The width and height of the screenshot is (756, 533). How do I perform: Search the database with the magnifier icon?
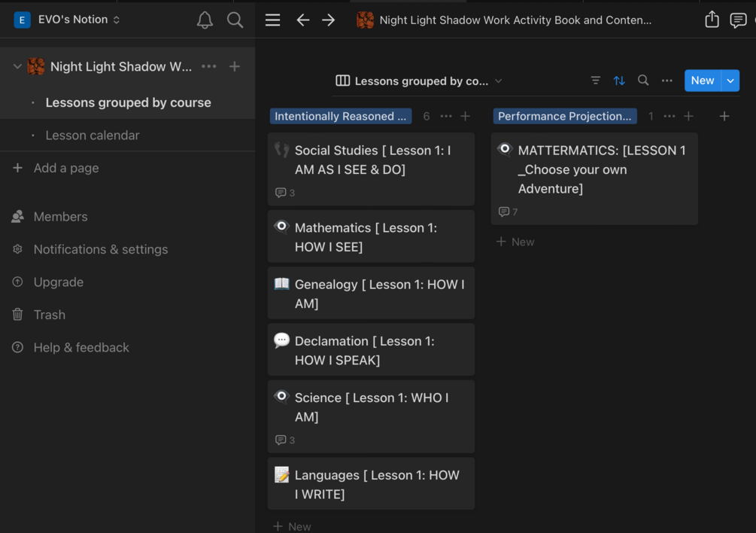pos(643,81)
